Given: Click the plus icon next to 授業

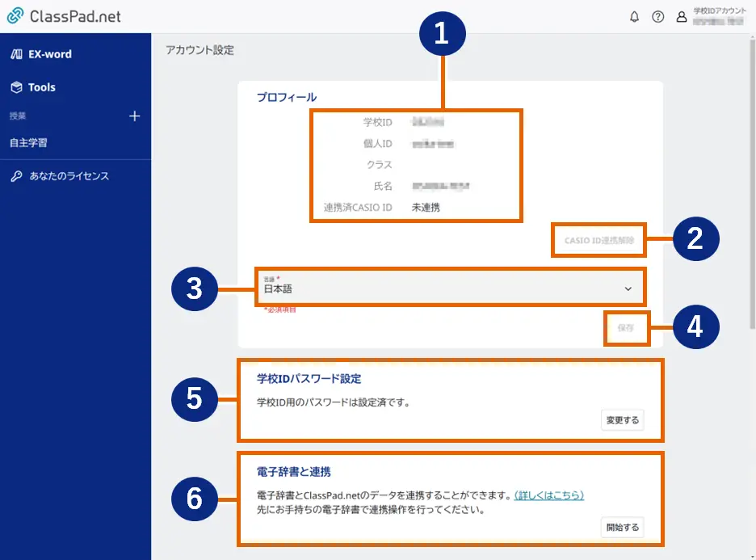Looking at the screenshot, I should [x=134, y=116].
